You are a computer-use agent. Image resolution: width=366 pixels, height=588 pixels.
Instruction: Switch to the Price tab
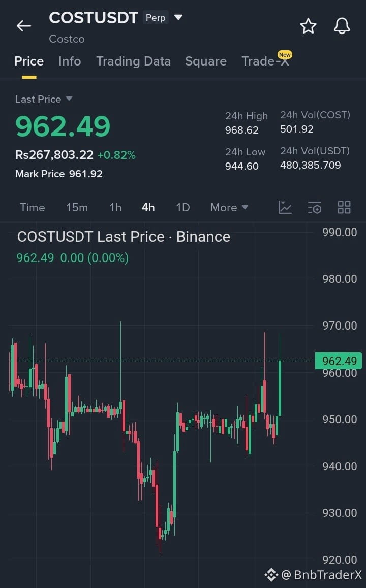(x=29, y=61)
